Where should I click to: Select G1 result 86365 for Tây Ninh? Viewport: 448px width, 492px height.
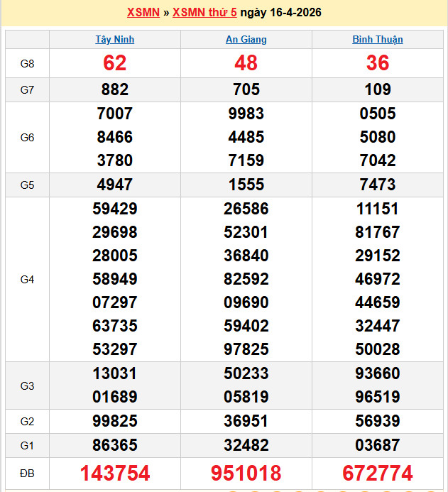[115, 445]
